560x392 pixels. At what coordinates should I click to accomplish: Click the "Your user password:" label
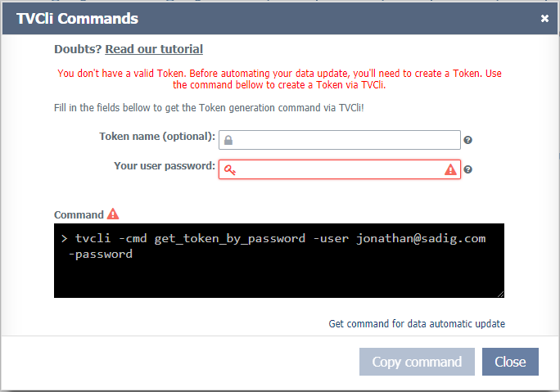(165, 166)
